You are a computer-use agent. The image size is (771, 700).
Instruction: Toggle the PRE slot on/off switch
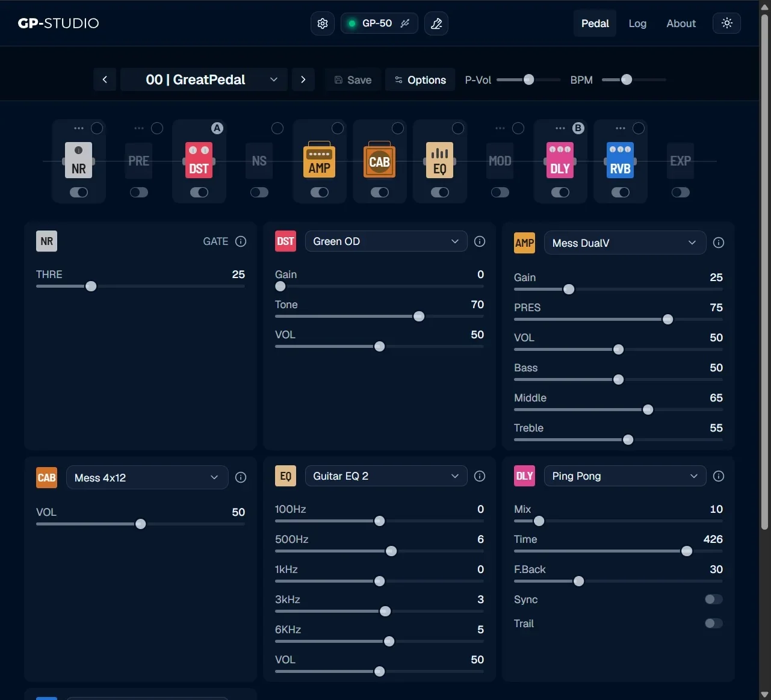tap(139, 192)
